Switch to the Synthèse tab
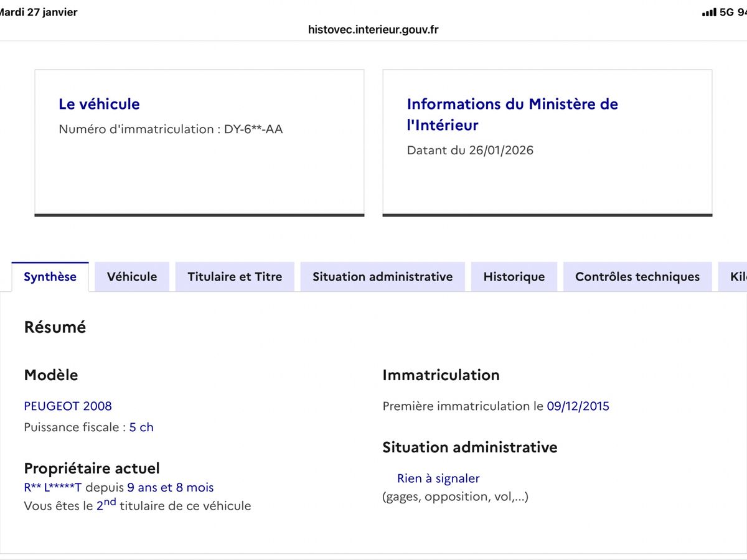This screenshot has height=560, width=747. [50, 277]
